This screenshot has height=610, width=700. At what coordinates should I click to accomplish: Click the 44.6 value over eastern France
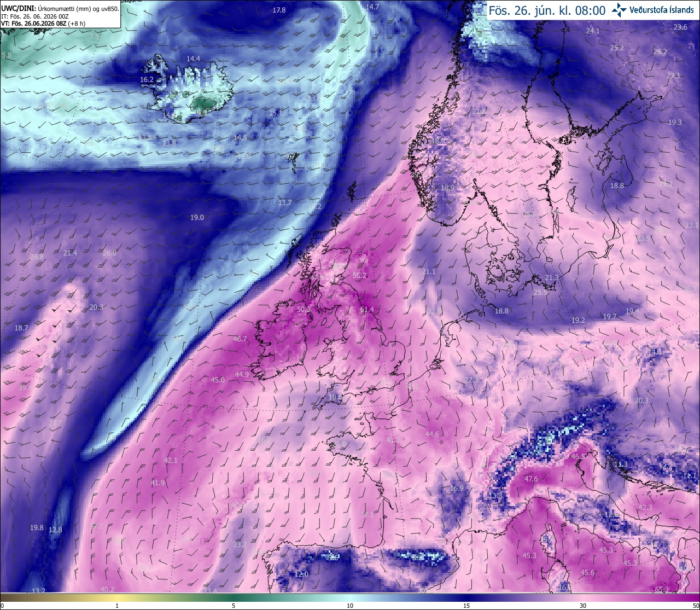pos(432,434)
